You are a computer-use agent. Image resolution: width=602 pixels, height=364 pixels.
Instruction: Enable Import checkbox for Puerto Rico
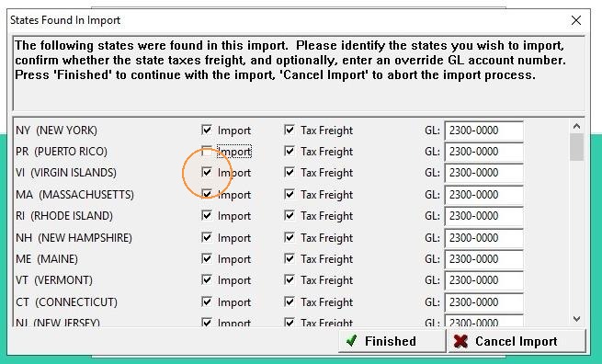207,152
